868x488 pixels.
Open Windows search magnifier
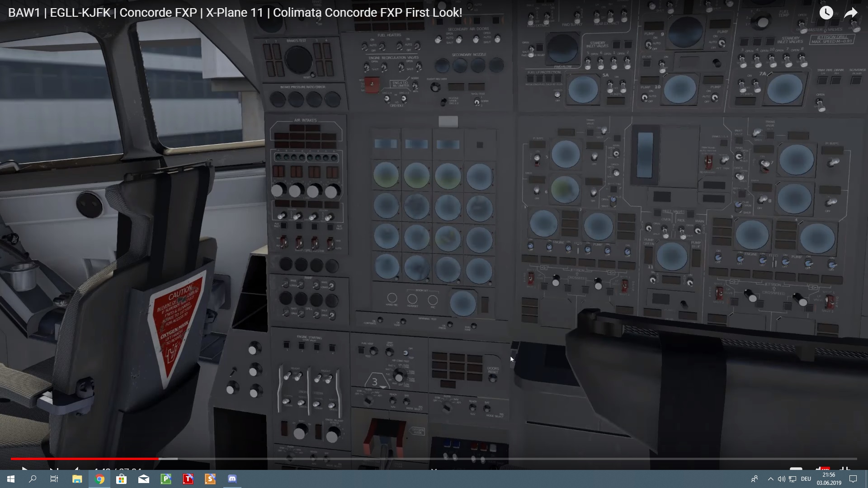[33, 479]
